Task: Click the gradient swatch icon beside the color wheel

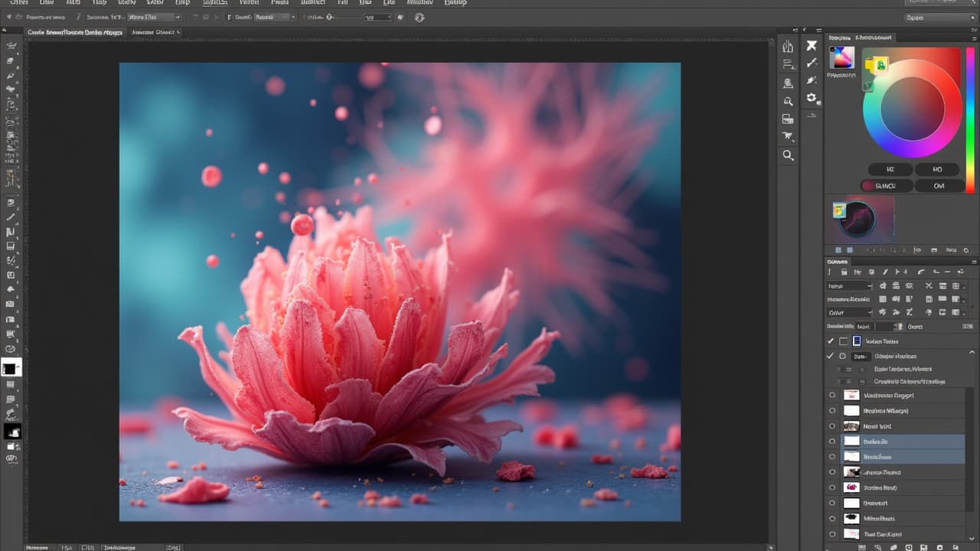Action: click(x=842, y=57)
